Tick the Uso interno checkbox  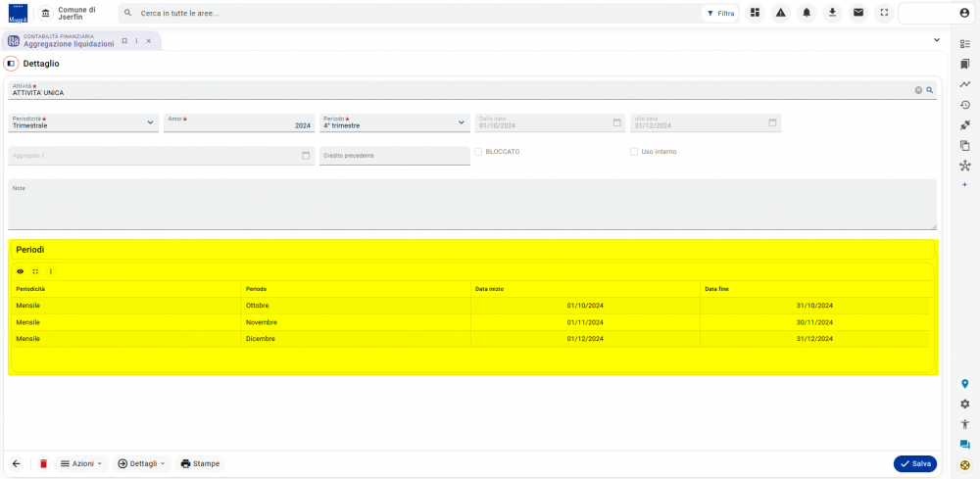[634, 151]
